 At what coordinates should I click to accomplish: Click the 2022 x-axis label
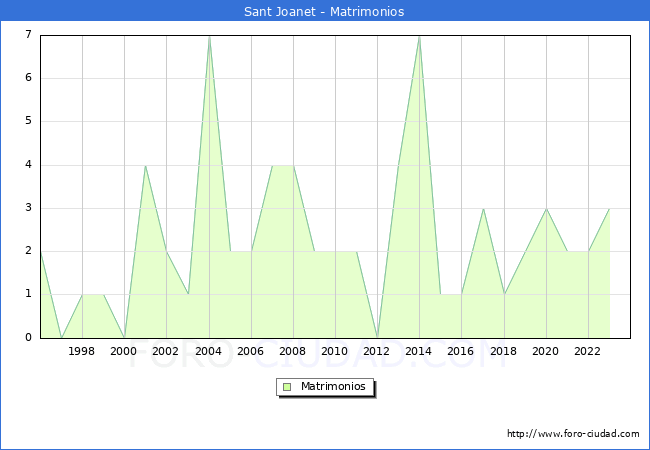click(x=588, y=351)
